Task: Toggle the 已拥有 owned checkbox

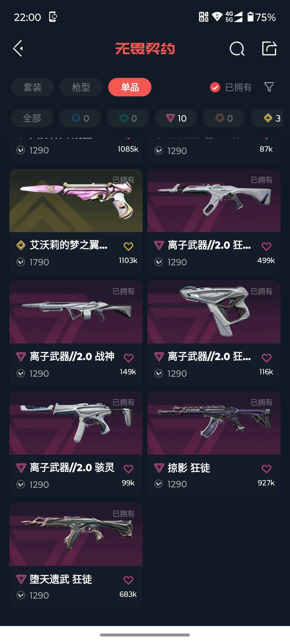Action: coord(215,87)
